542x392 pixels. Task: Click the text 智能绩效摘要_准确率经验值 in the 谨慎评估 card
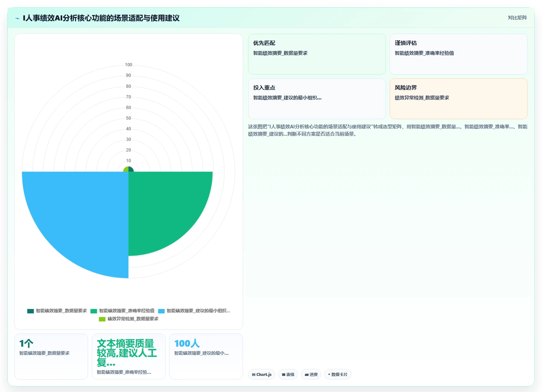tap(424, 53)
